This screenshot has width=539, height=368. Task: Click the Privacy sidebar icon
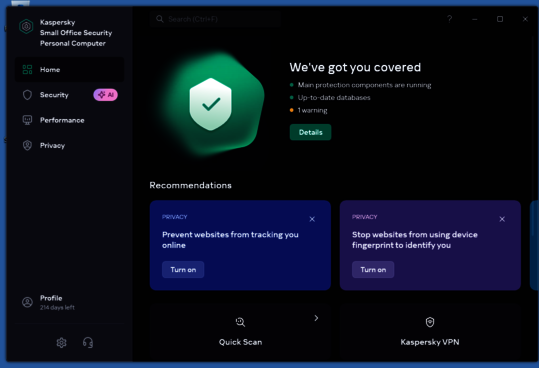click(x=28, y=145)
